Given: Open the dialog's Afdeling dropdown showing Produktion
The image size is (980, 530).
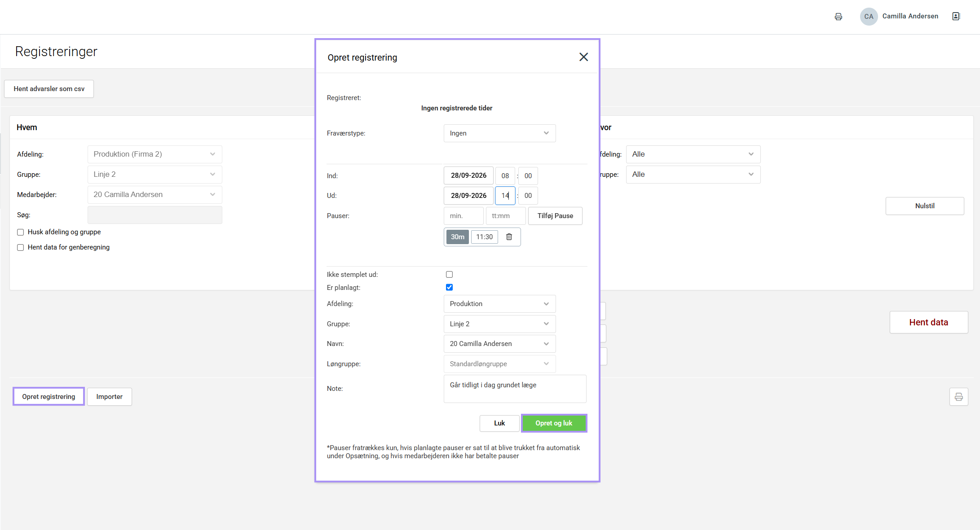Looking at the screenshot, I should coord(499,304).
